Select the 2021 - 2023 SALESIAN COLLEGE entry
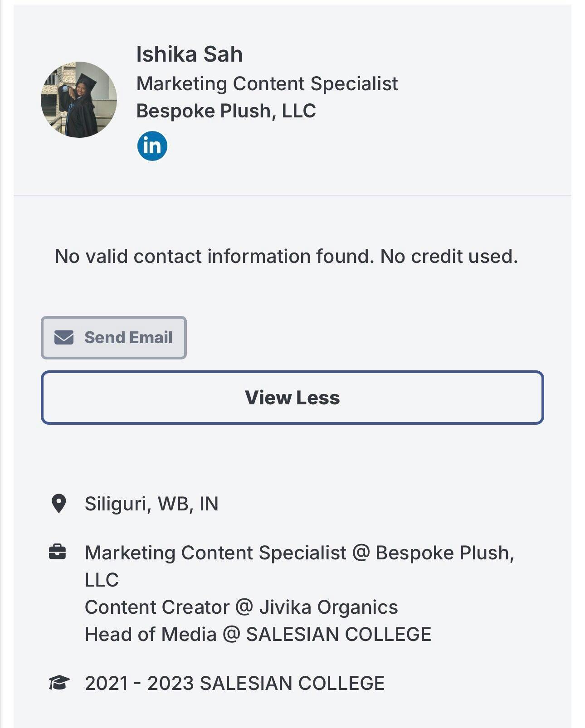The image size is (585, 728). [234, 684]
